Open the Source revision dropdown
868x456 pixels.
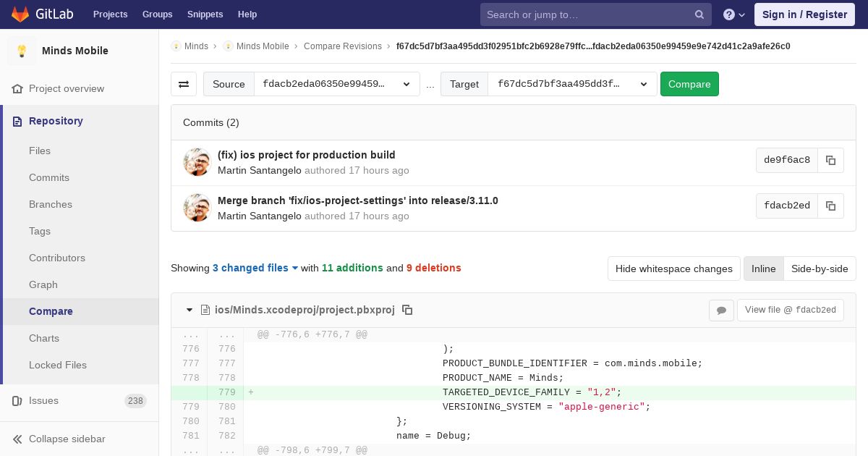pyautogui.click(x=337, y=84)
